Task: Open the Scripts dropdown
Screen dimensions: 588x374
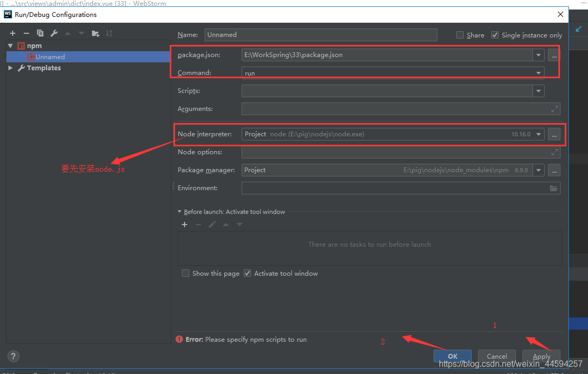Action: click(x=538, y=91)
